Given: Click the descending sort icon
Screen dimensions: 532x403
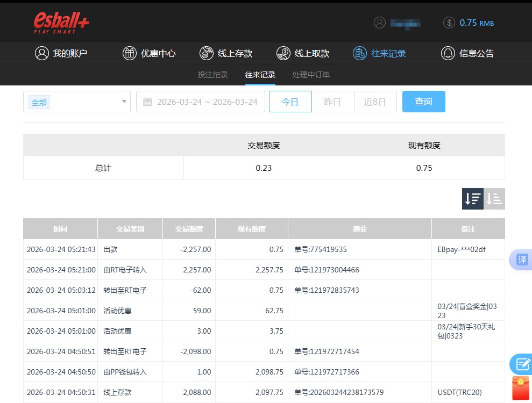Looking at the screenshot, I should click(x=472, y=199).
